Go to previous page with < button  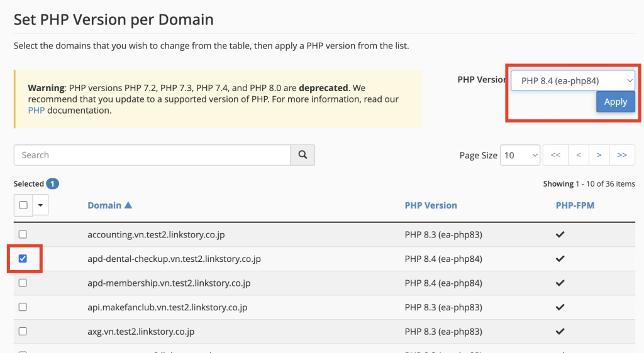(x=578, y=155)
